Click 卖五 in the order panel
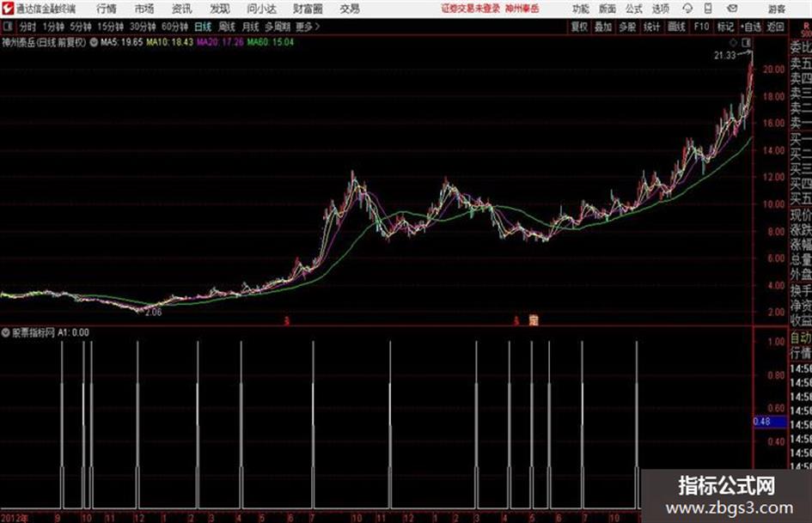The height and width of the screenshot is (523, 812). pyautogui.click(x=801, y=64)
